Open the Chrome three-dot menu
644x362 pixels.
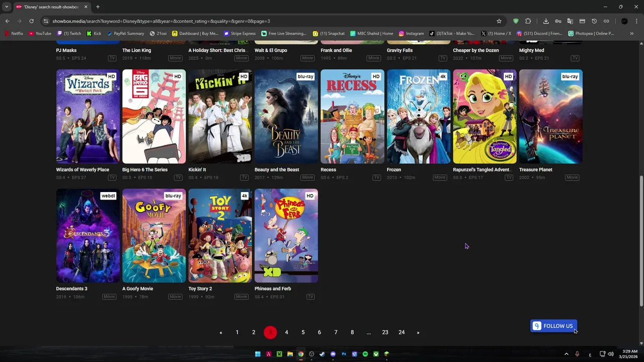click(636, 21)
